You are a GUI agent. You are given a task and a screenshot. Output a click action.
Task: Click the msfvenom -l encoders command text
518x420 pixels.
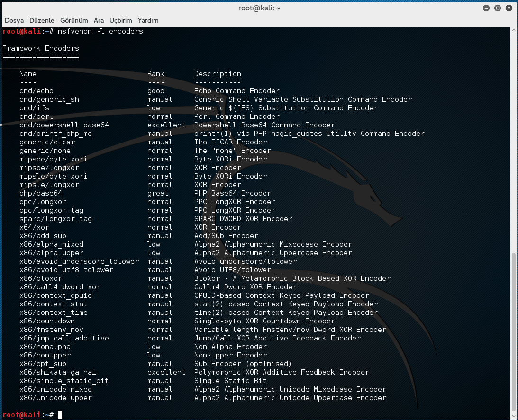[x=100, y=31]
